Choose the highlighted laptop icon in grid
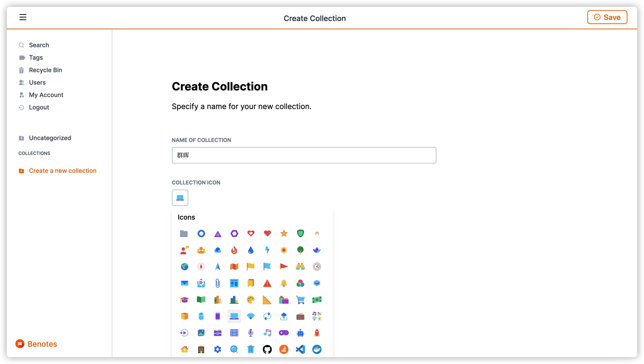This screenshot has height=364, width=644. [234, 316]
